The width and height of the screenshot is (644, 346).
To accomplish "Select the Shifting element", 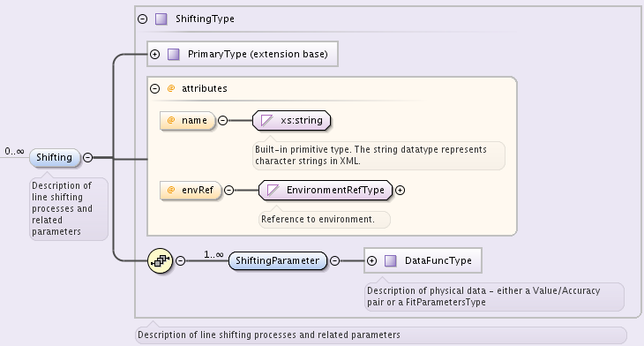I will (55, 157).
